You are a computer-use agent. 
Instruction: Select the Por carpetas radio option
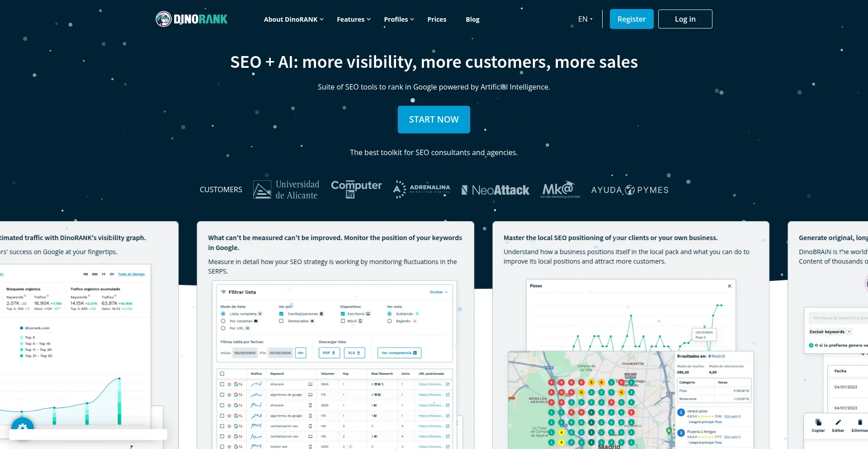(223, 321)
